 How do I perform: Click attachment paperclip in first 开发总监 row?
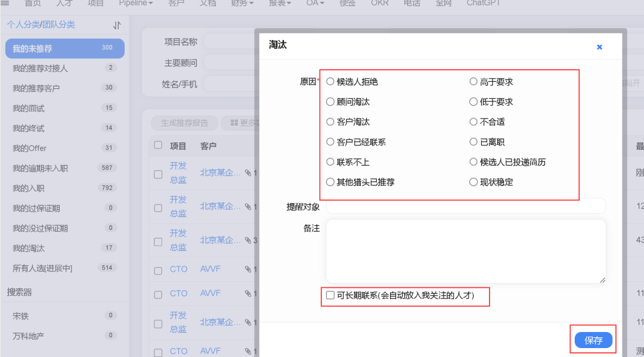tap(248, 173)
